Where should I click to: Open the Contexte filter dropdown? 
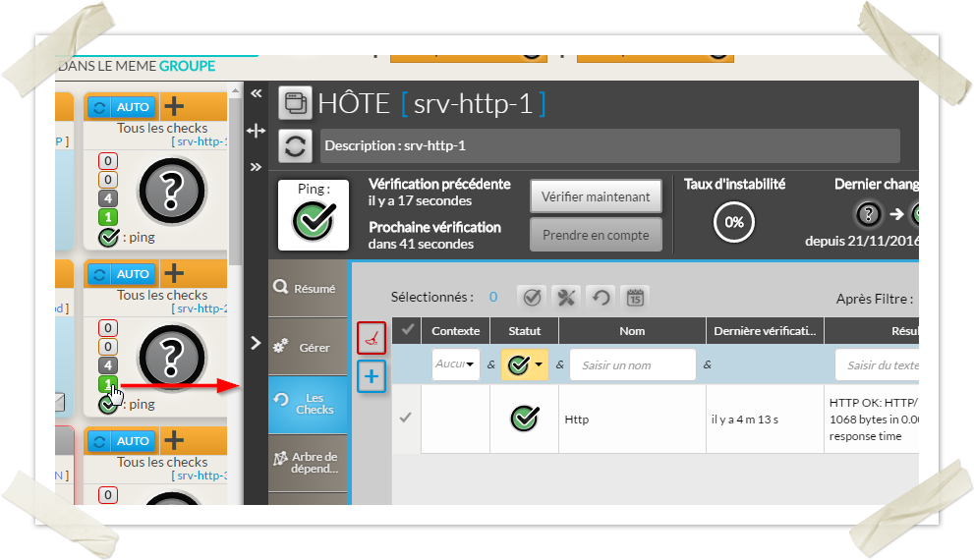[x=455, y=364]
